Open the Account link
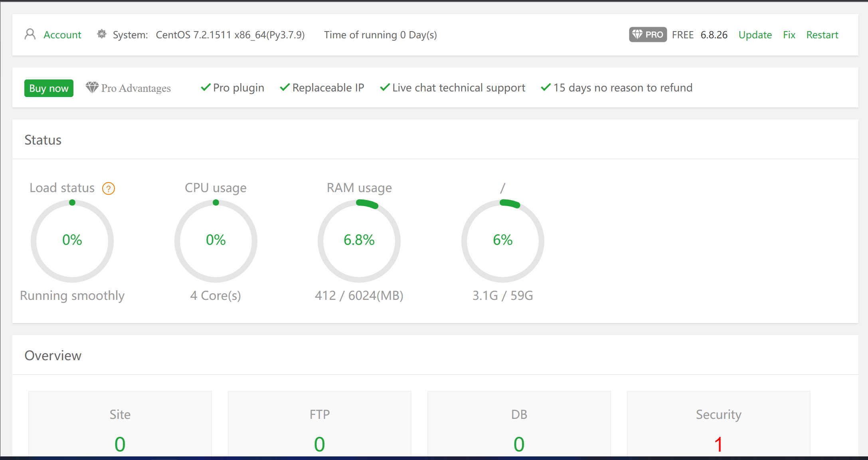Screen dimensions: 868x460 pos(62,35)
